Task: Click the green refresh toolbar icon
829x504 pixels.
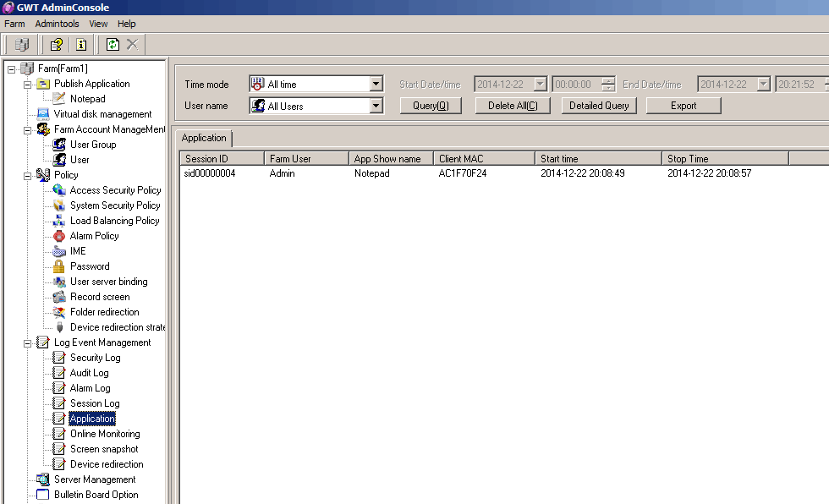Action: 113,45
